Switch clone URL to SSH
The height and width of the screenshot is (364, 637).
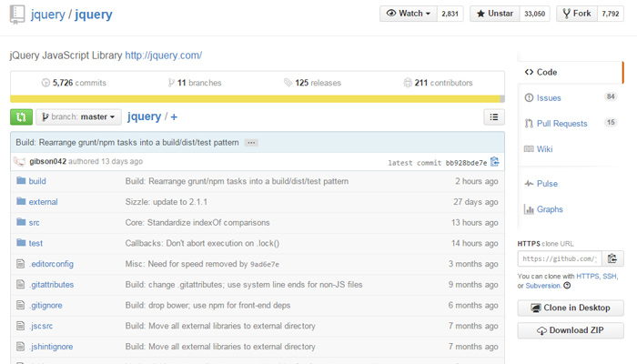[x=609, y=277]
